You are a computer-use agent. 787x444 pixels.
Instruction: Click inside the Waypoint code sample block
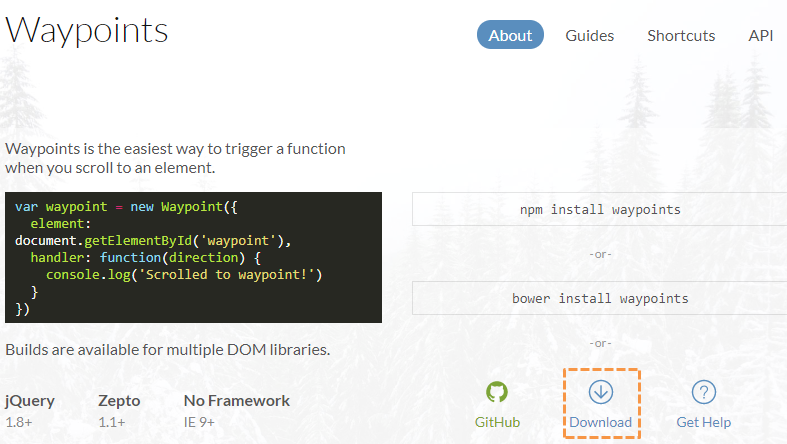[193, 257]
